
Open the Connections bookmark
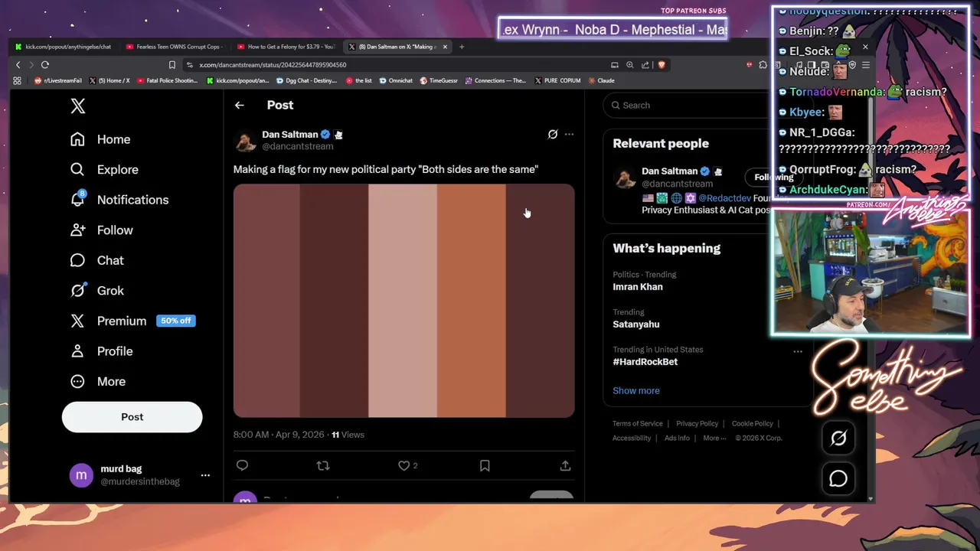click(x=495, y=80)
